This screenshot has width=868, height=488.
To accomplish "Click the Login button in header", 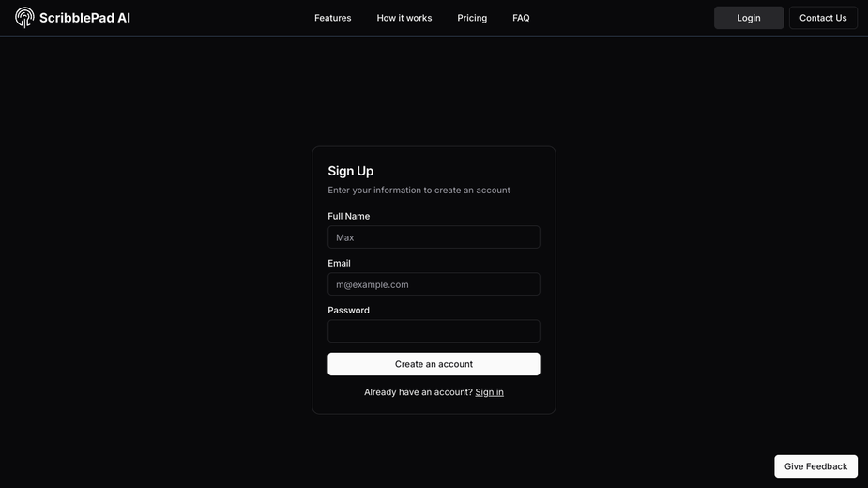I will (749, 18).
